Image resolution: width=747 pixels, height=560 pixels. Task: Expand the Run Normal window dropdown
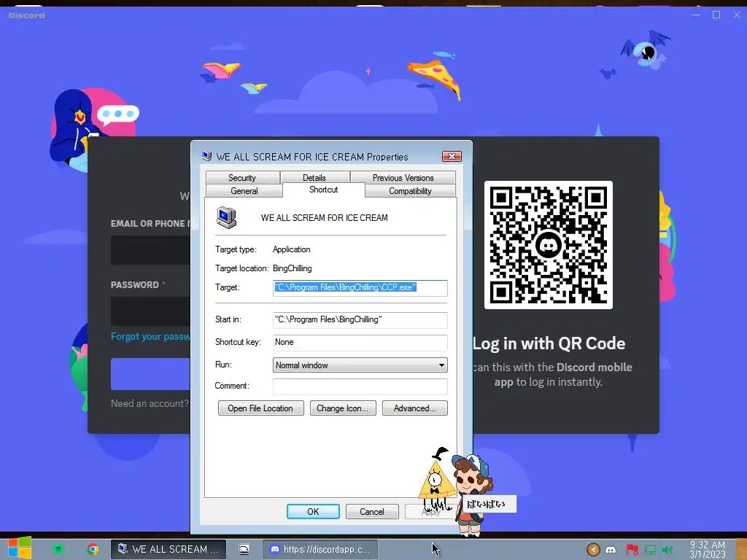[360, 365]
